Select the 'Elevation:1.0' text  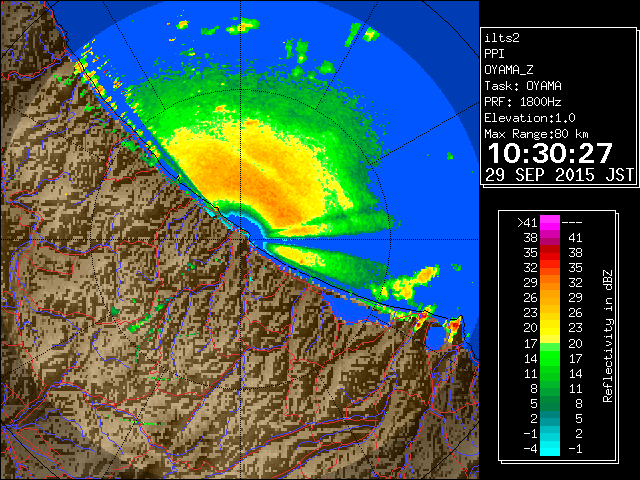[x=530, y=118]
